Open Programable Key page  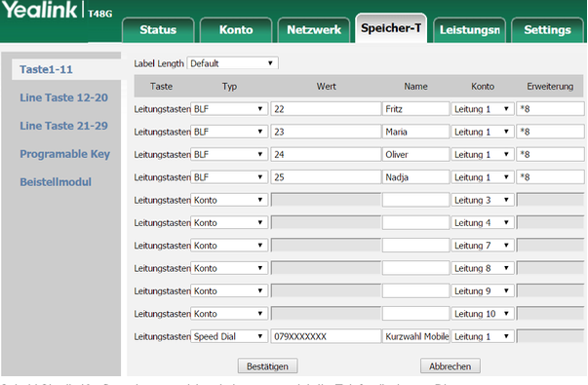(x=65, y=154)
